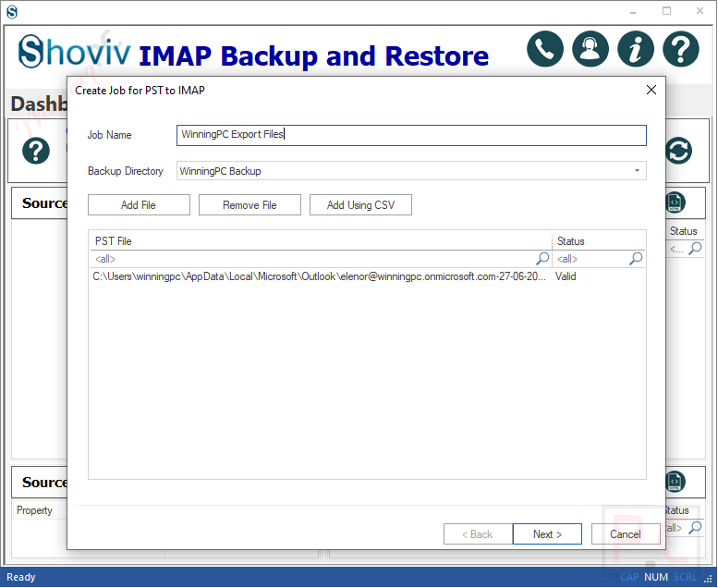The image size is (718, 588).
Task: Click the disabled Back button
Action: pos(478,534)
